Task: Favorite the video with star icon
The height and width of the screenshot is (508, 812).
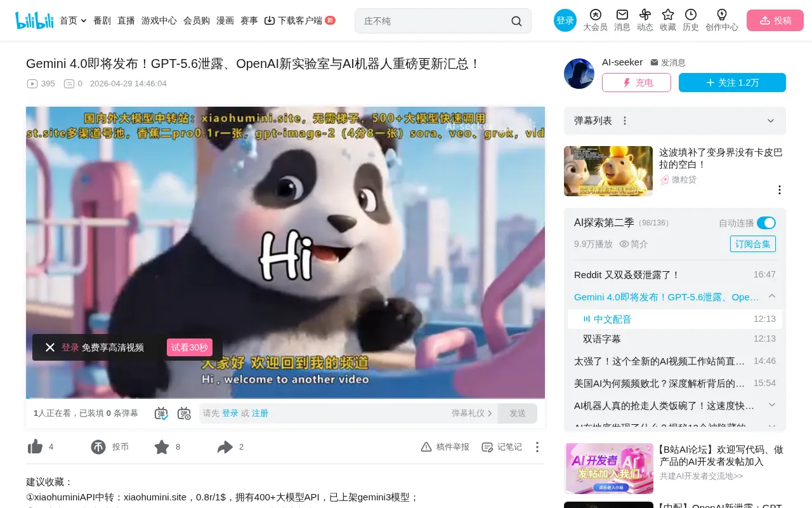Action: tap(162, 447)
